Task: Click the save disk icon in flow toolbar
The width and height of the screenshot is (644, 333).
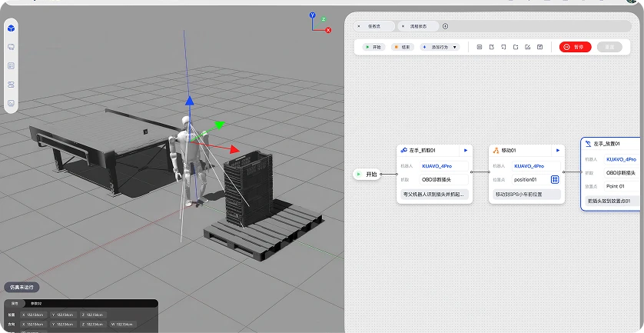Action: (540, 47)
